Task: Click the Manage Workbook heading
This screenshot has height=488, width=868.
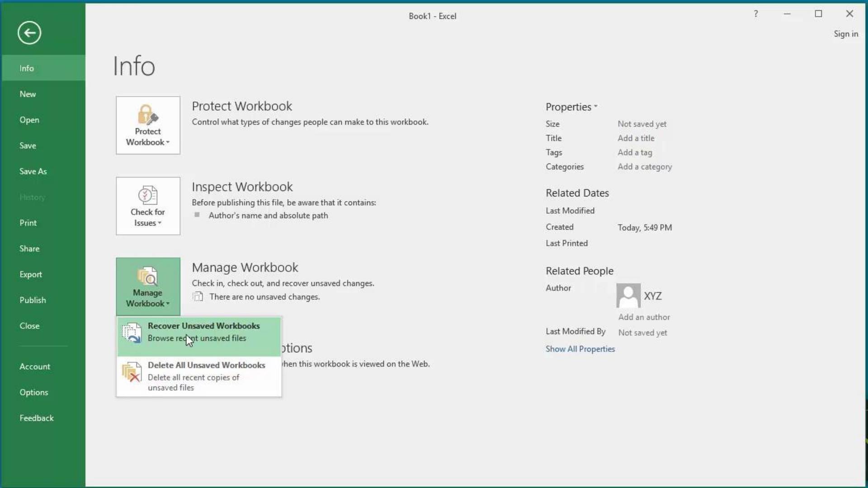Action: click(245, 267)
